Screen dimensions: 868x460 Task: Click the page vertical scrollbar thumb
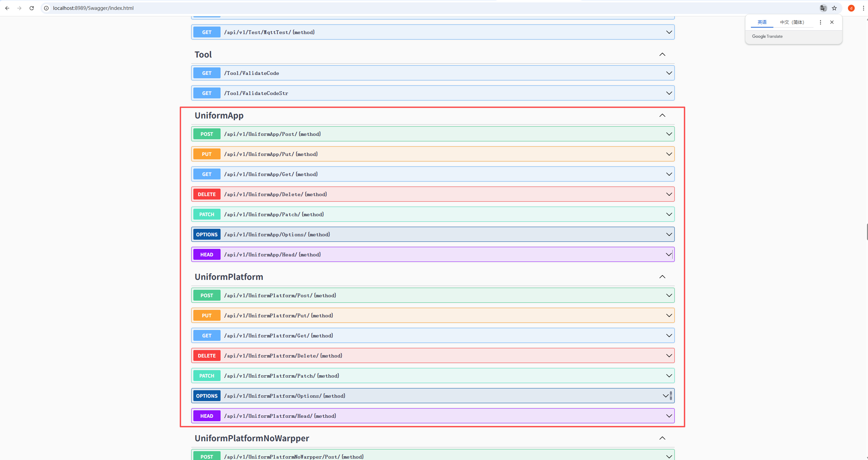tap(867, 232)
